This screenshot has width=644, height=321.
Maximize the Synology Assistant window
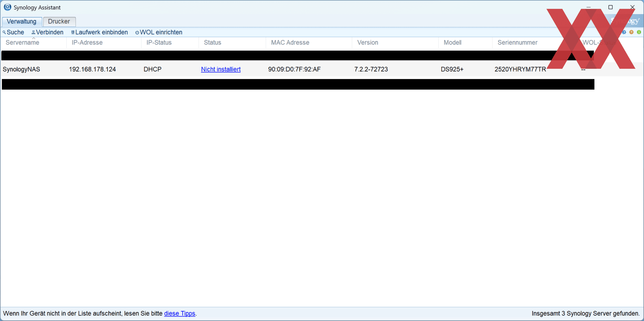pos(610,7)
